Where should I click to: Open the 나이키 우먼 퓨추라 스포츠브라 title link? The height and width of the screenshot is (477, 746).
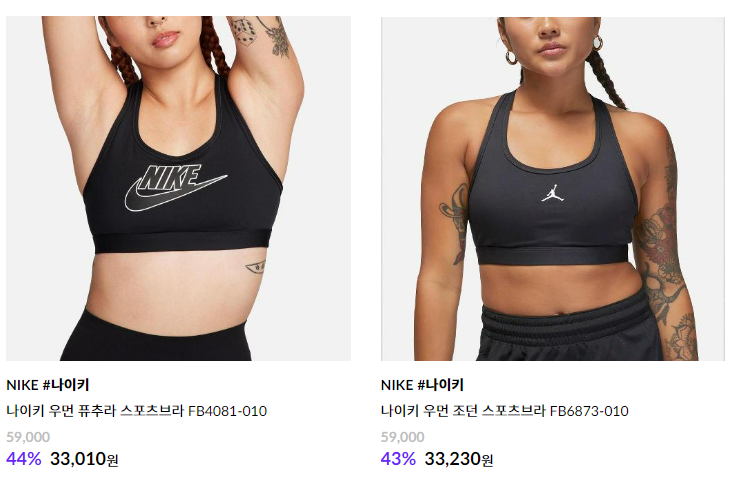[95, 411]
